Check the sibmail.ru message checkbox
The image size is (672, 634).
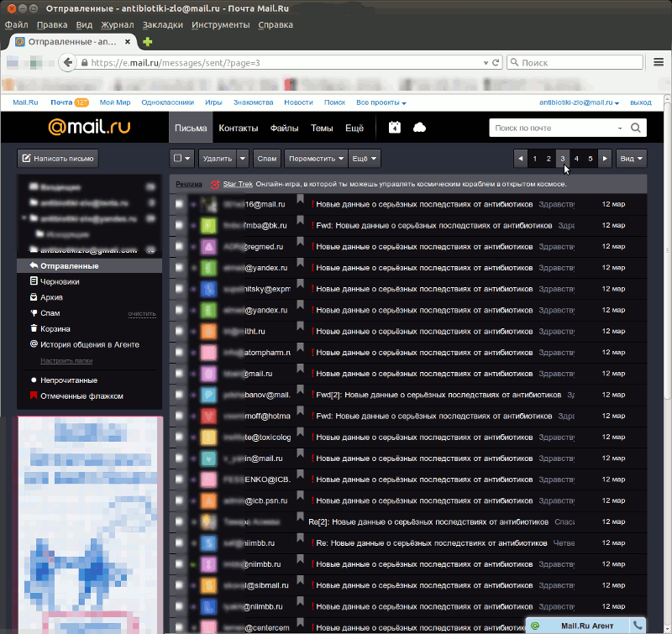(x=179, y=585)
